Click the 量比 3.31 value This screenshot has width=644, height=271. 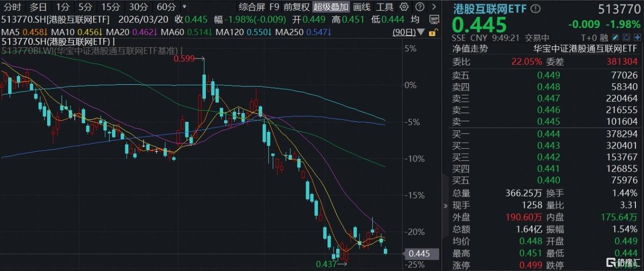click(628, 206)
